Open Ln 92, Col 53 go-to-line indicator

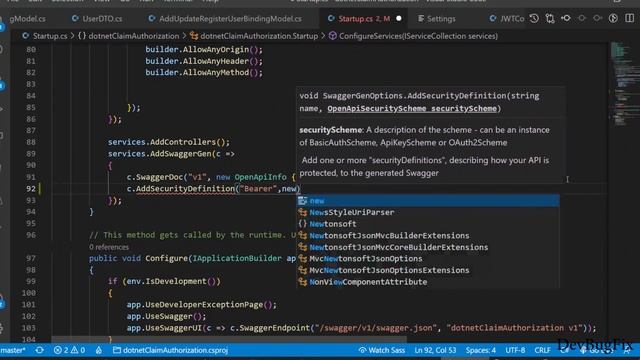[x=435, y=350]
